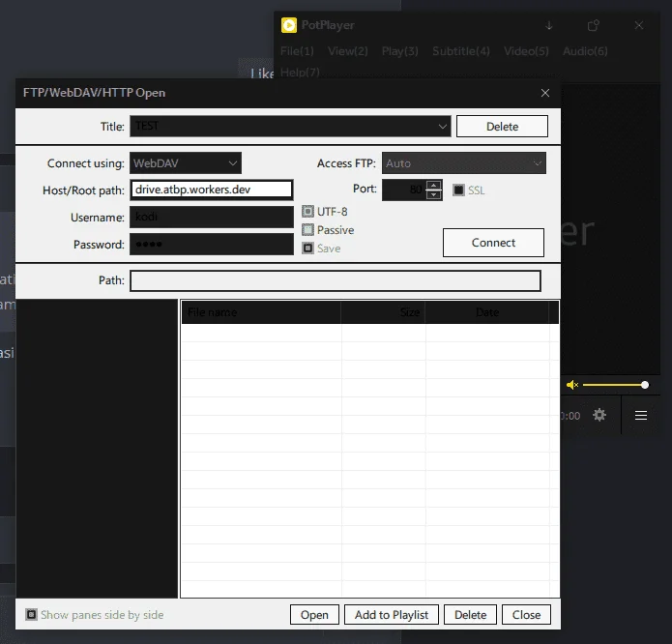Close the PotPlayer window
The height and width of the screenshot is (644, 672).
click(638, 26)
